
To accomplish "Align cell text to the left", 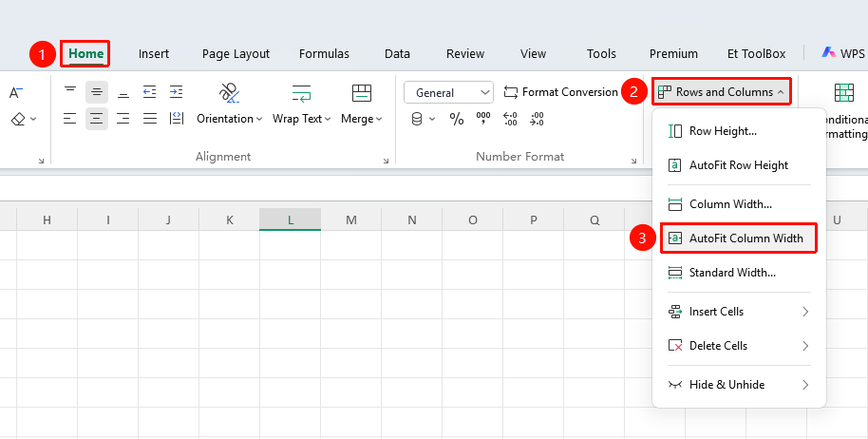I will (69, 119).
